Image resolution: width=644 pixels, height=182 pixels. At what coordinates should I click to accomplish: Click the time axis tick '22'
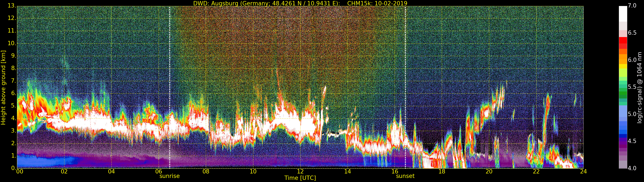coord(536,172)
